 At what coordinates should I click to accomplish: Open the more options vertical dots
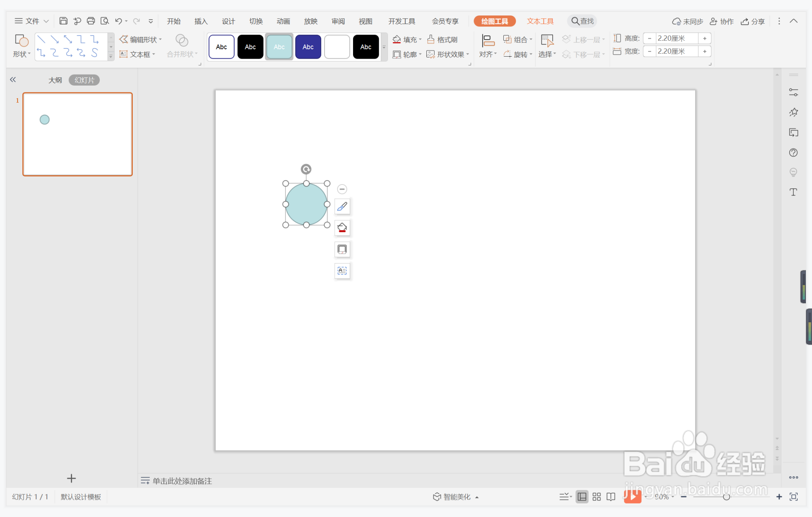pos(779,21)
